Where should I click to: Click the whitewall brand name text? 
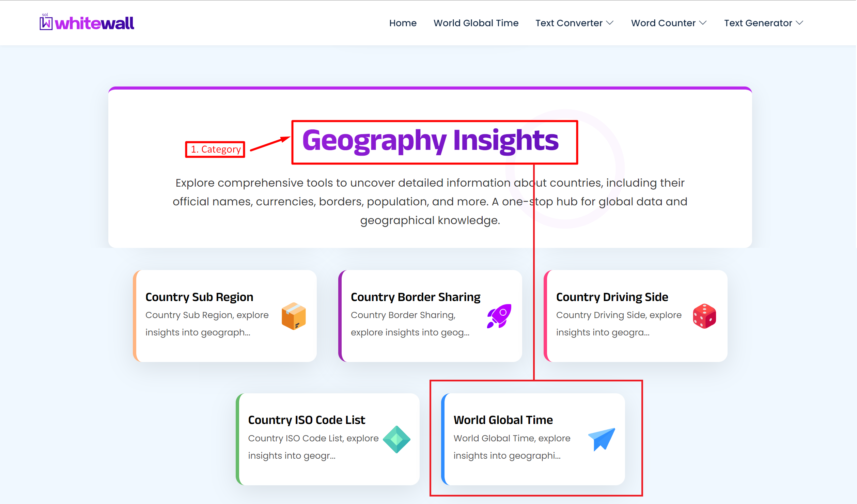pyautogui.click(x=94, y=23)
